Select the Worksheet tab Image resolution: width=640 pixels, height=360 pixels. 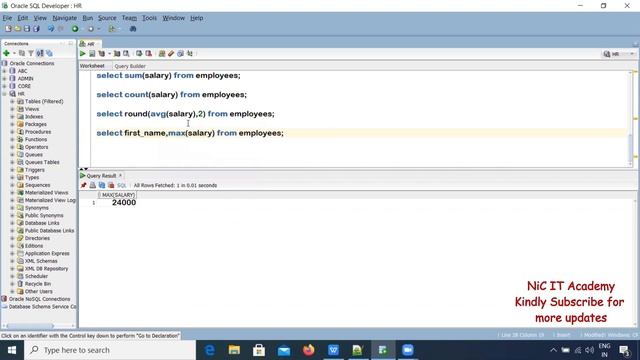[x=92, y=66]
